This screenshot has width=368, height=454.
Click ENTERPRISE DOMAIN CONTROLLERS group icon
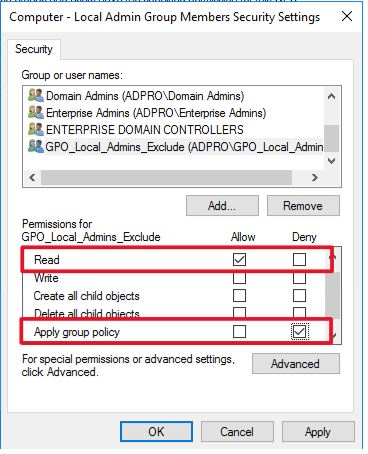[36, 129]
